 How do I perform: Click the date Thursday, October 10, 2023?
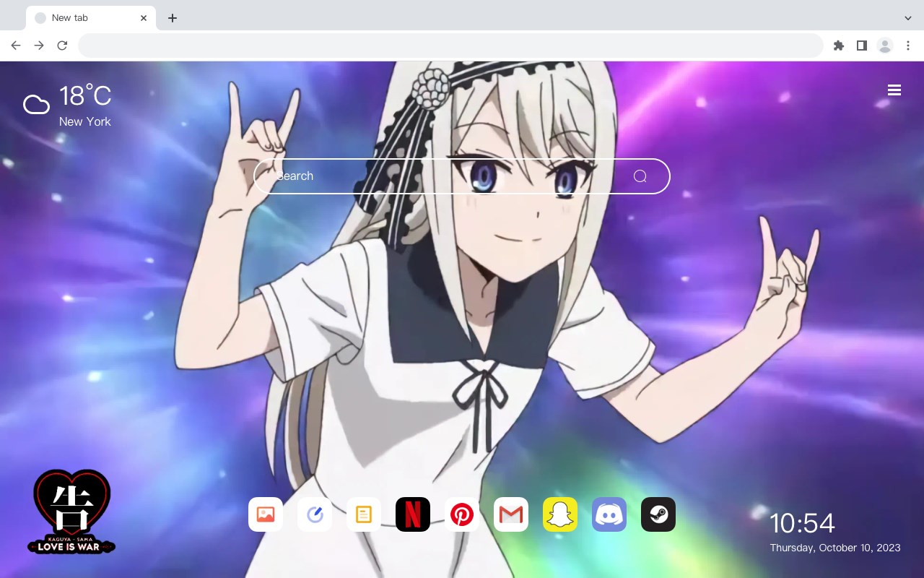(x=835, y=548)
